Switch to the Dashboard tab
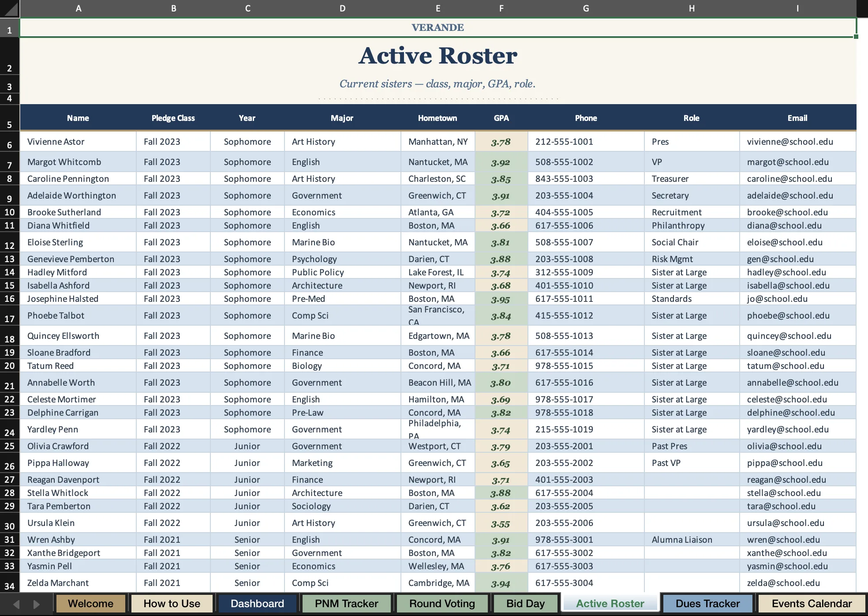The width and height of the screenshot is (868, 616). [258, 604]
